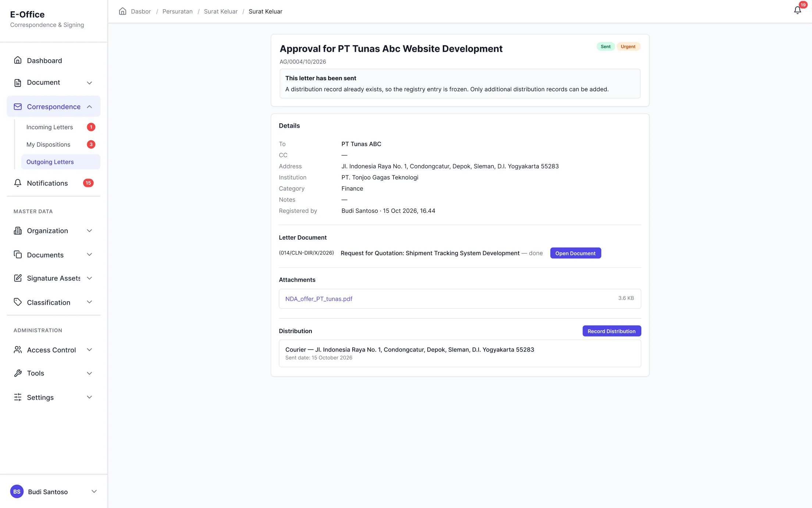Open My Dispositions menu item

pos(61,144)
